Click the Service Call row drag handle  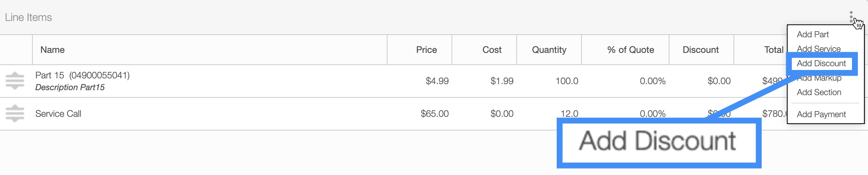[15, 113]
